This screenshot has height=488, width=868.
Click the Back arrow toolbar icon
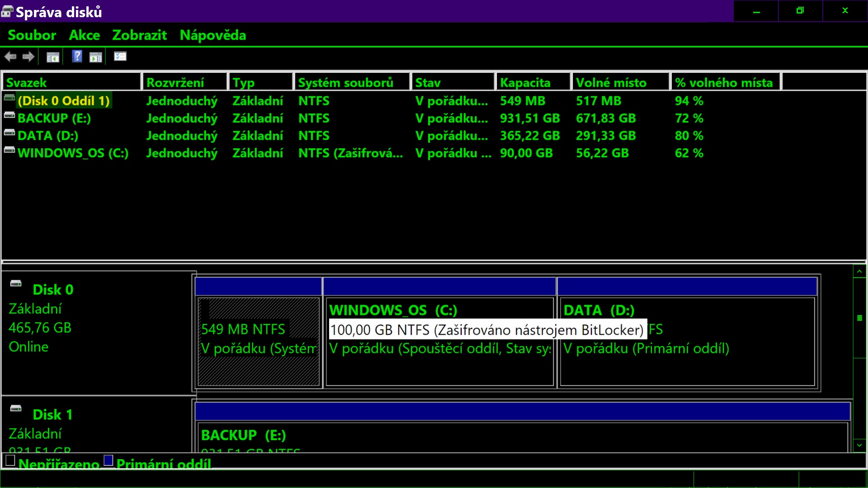point(10,57)
